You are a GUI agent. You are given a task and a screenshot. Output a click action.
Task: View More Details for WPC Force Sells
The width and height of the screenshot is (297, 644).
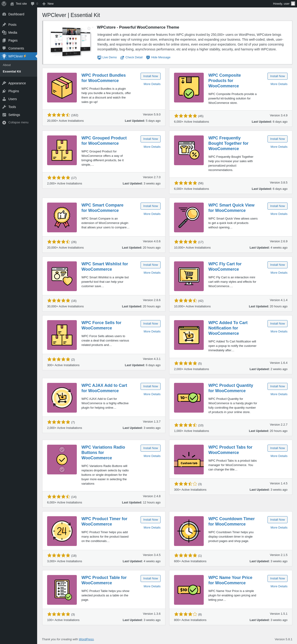pyautogui.click(x=152, y=331)
